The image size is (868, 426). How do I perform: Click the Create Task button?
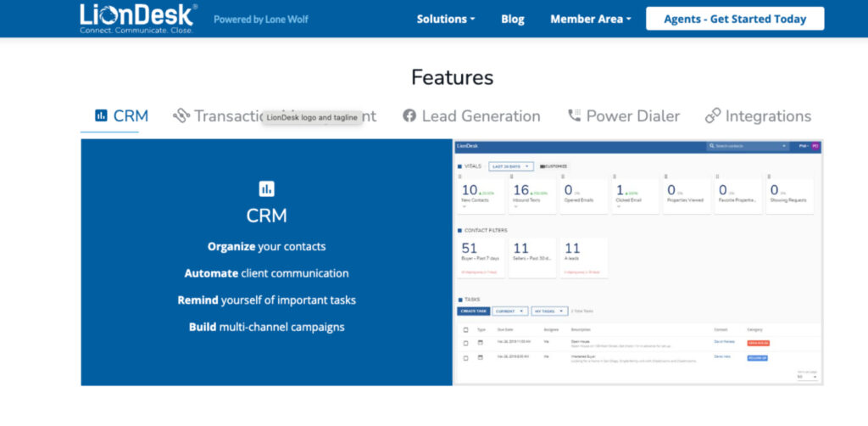[473, 311]
